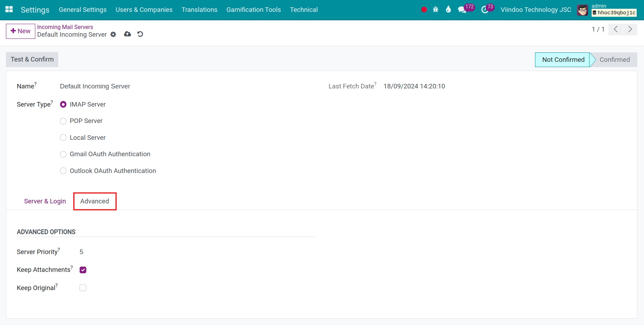Open the Technical menu
The image size is (644, 325).
pyautogui.click(x=304, y=10)
